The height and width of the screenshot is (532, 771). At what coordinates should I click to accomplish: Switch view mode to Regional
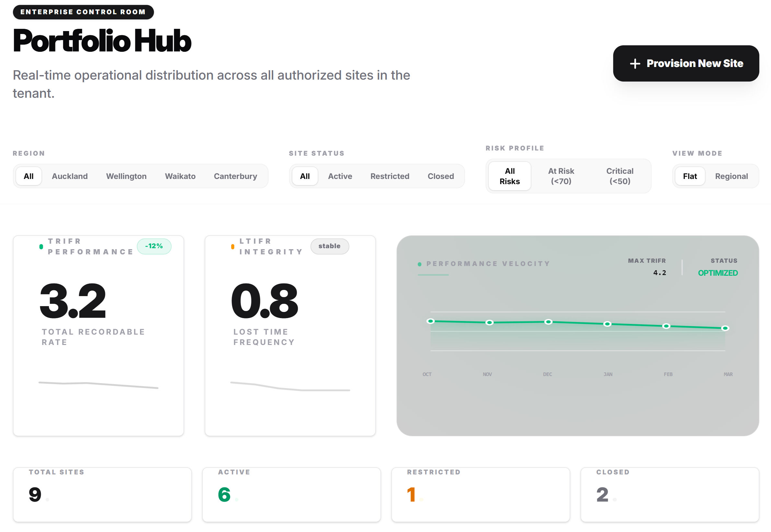click(x=731, y=176)
